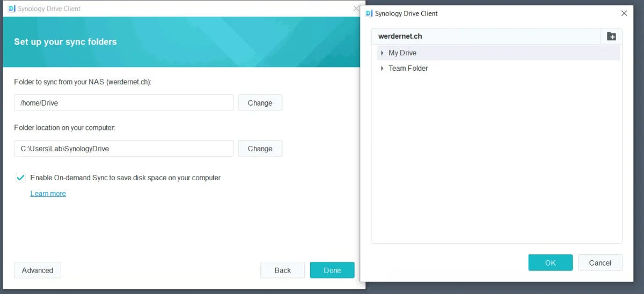Click the /home/Drive NAS folder field

pyautogui.click(x=124, y=103)
